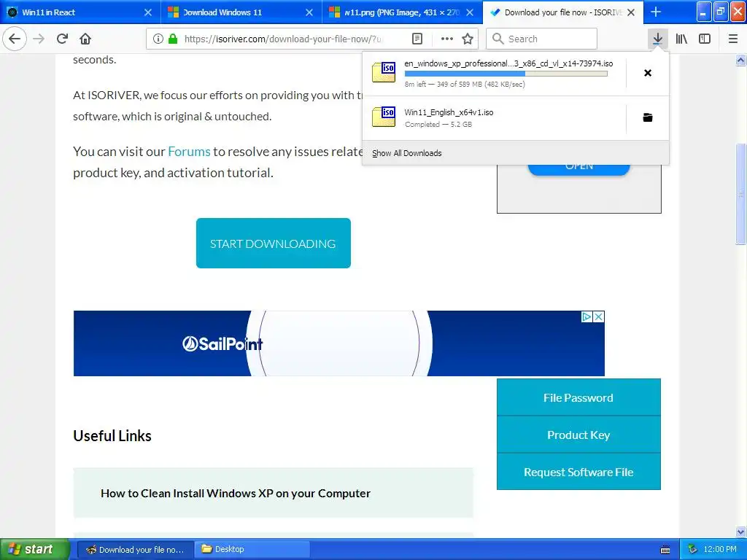Click the page vertical scrollbar thumb
The image size is (747, 560).
pyautogui.click(x=741, y=192)
